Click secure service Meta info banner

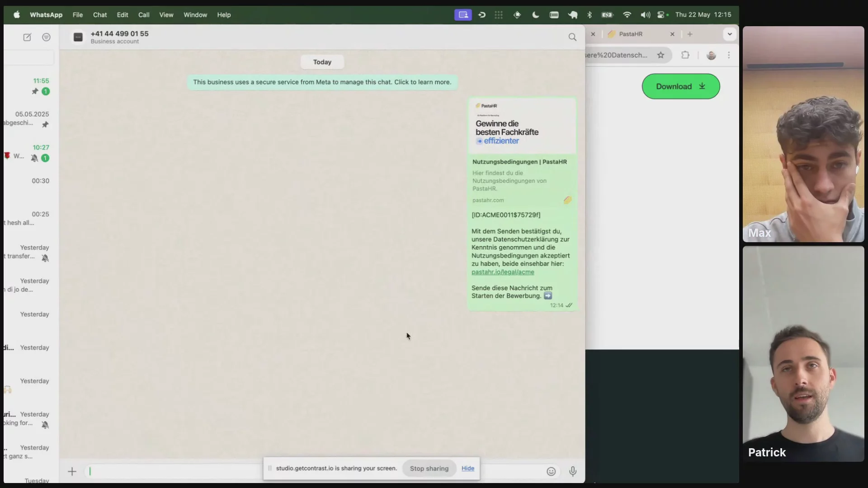[322, 82]
